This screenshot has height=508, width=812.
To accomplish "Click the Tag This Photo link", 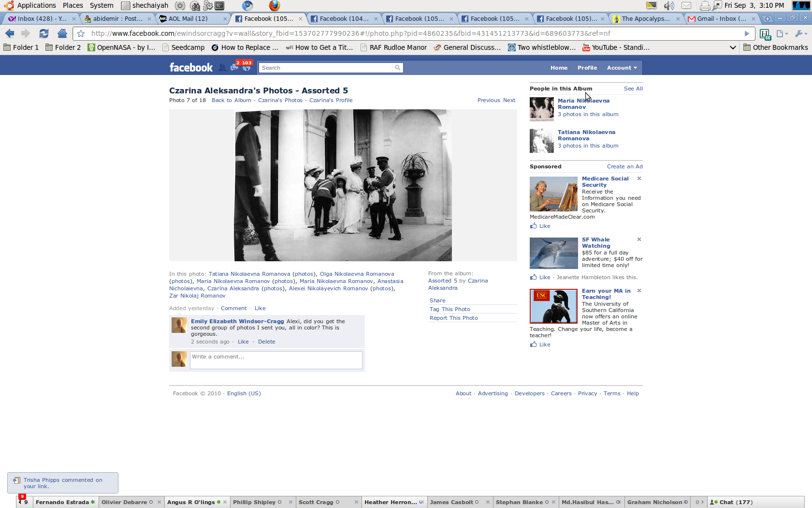I will click(x=449, y=309).
